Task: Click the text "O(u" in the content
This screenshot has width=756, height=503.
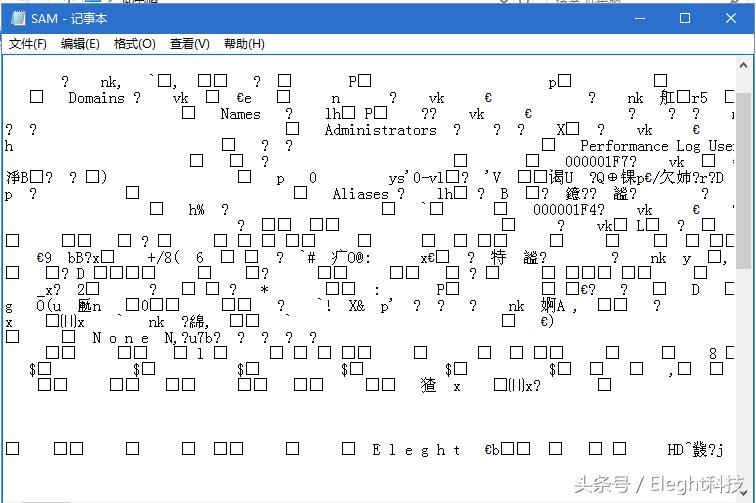Action: pyautogui.click(x=49, y=306)
